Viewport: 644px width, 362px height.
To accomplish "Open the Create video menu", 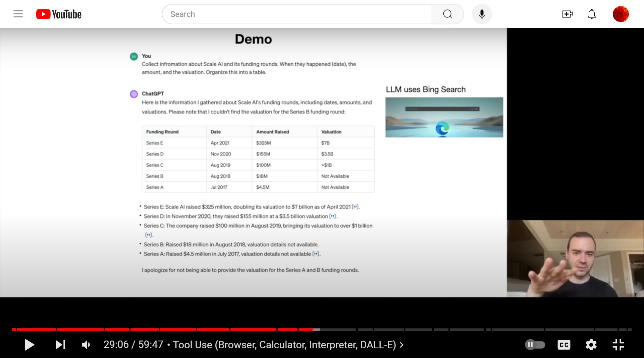I will pos(567,14).
